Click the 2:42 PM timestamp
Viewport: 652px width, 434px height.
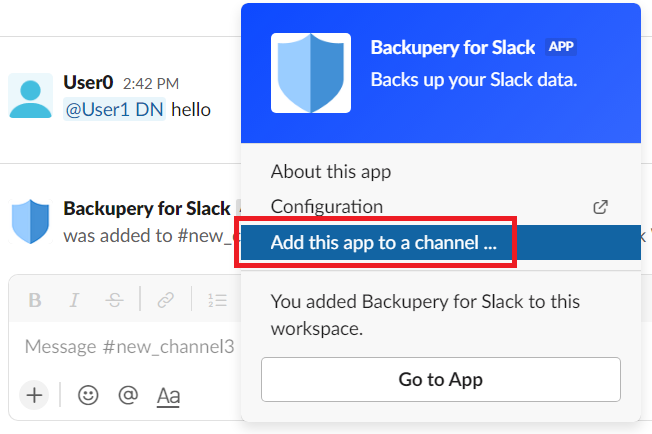[x=151, y=84]
